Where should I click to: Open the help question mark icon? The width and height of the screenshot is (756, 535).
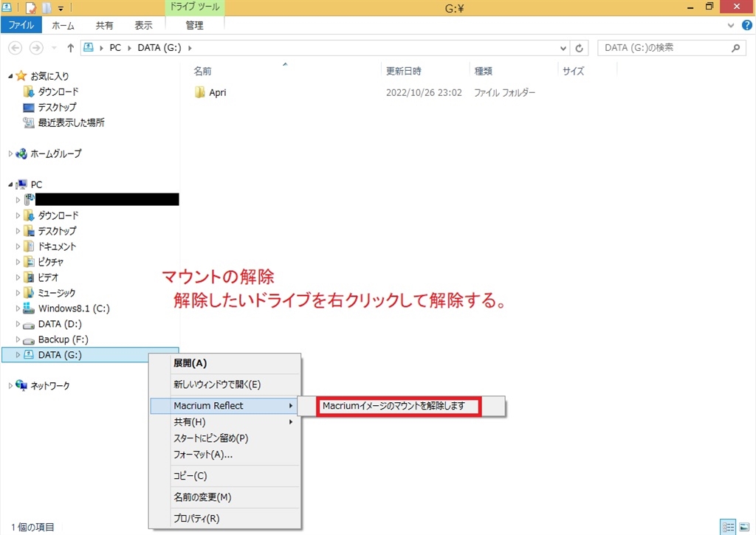(746, 26)
